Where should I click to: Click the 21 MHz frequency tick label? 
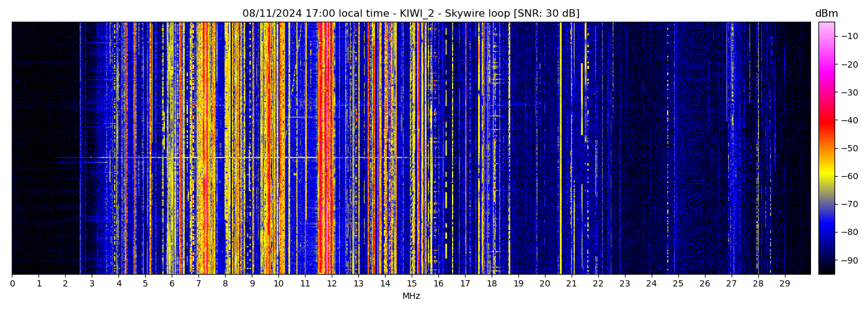[572, 283]
